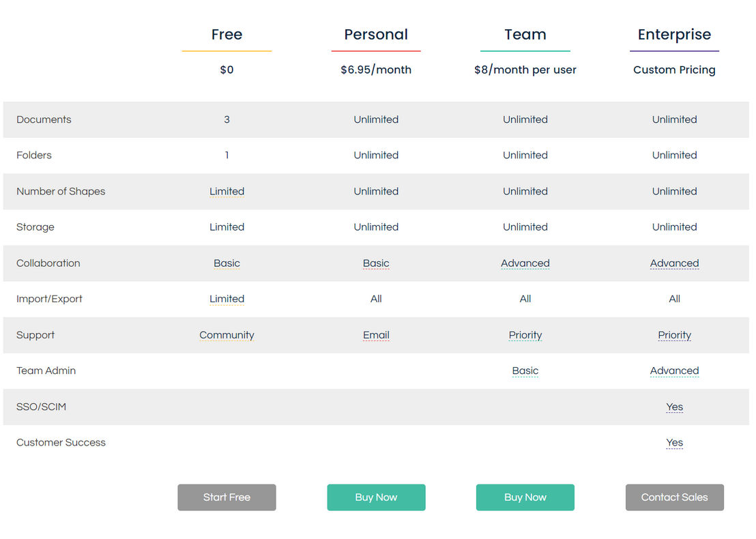Viewport: 756px width, 539px height.
Task: Click the Custom Pricing text
Action: 675,70
